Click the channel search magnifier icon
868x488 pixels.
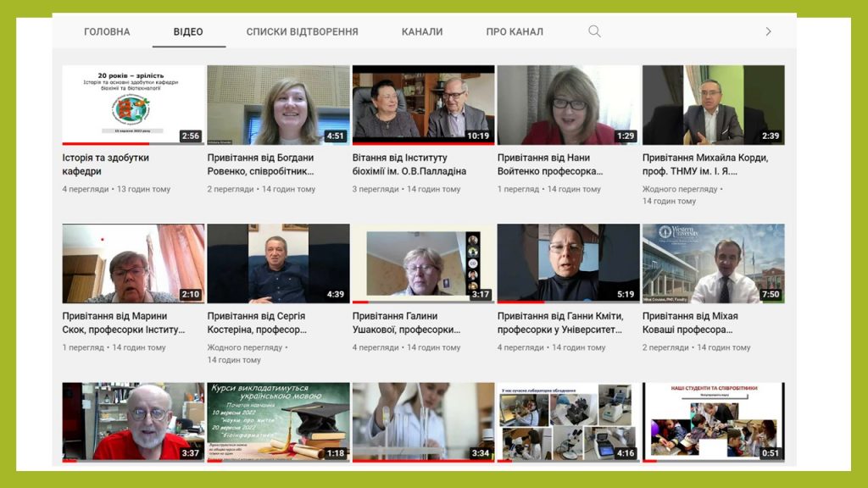pyautogui.click(x=594, y=31)
